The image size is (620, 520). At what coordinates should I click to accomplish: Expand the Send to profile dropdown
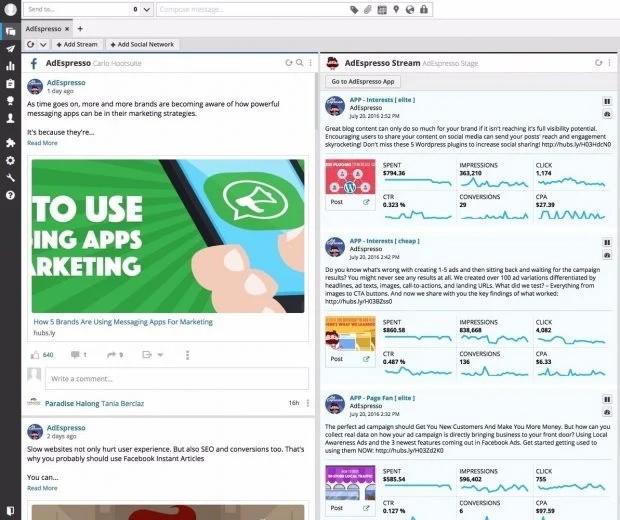coord(147,9)
